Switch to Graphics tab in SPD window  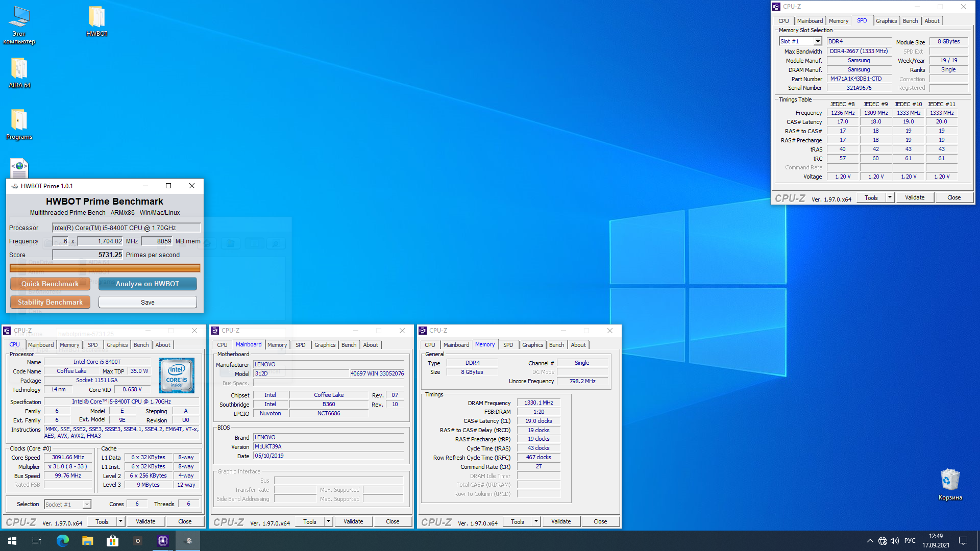(x=886, y=21)
